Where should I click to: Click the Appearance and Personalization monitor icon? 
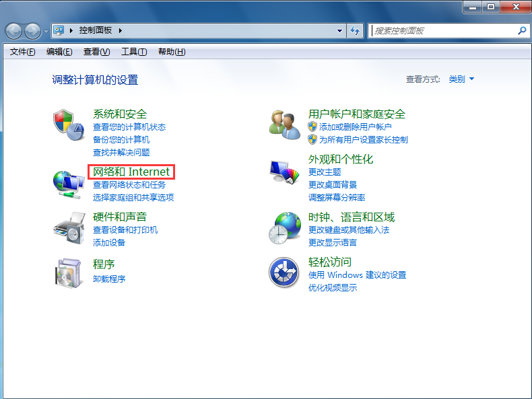tap(284, 173)
